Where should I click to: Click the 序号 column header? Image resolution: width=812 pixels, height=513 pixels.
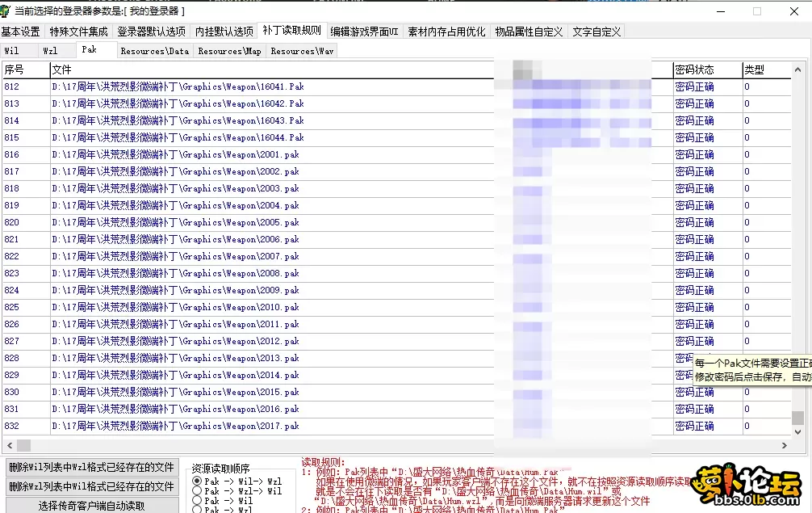coord(26,69)
